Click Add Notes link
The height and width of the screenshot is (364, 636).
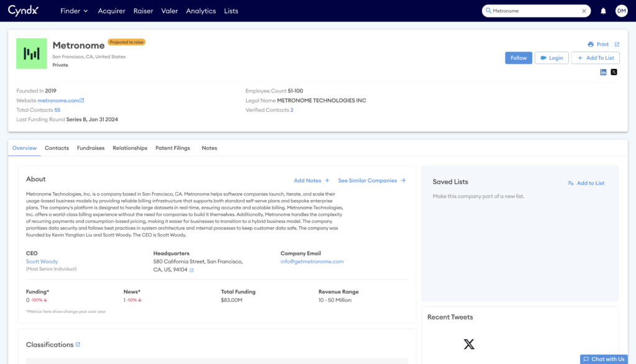[x=307, y=181]
